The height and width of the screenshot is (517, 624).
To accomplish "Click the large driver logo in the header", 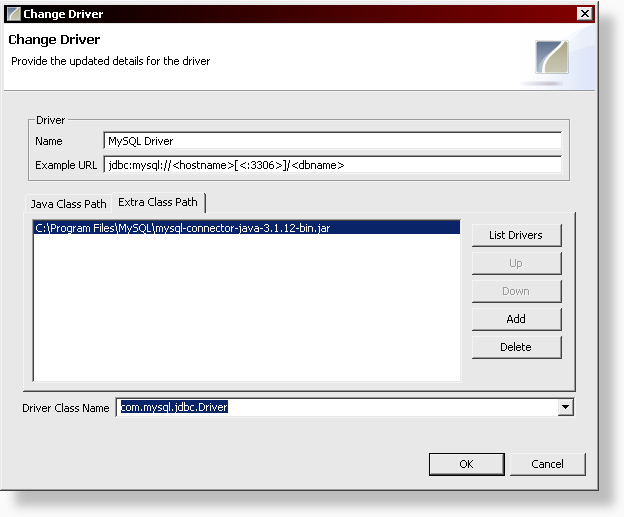I will (552, 57).
